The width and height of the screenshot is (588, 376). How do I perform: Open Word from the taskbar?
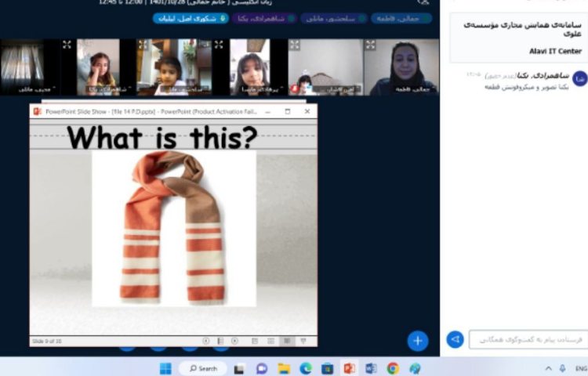[371, 369]
